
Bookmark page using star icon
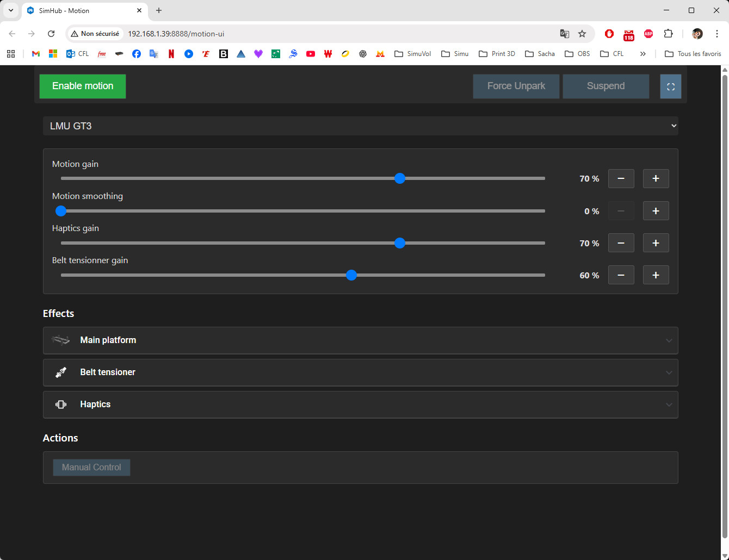[x=582, y=34]
